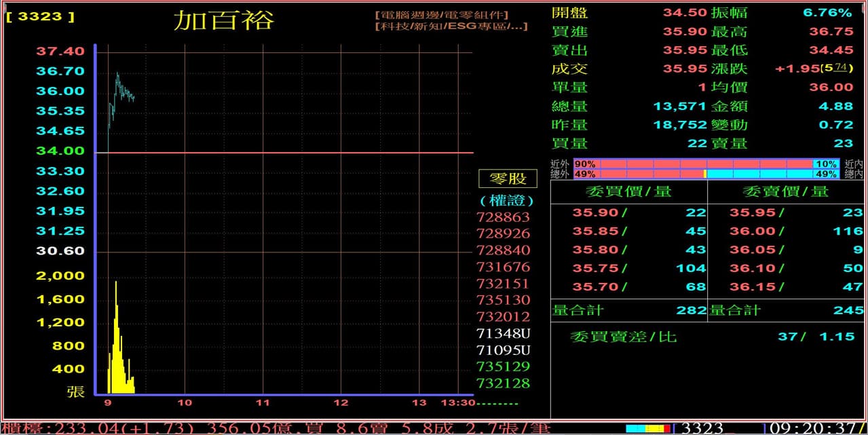This screenshot has height=435, width=868.
Task: Click the ask volume total 245
Action: 848,311
